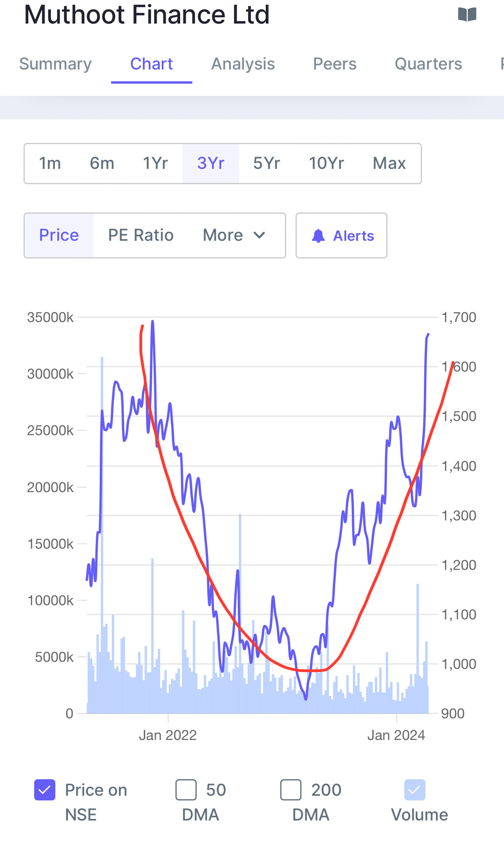This screenshot has height=846, width=504.
Task: Click the Jan 2024 axis marker
Action: (396, 735)
